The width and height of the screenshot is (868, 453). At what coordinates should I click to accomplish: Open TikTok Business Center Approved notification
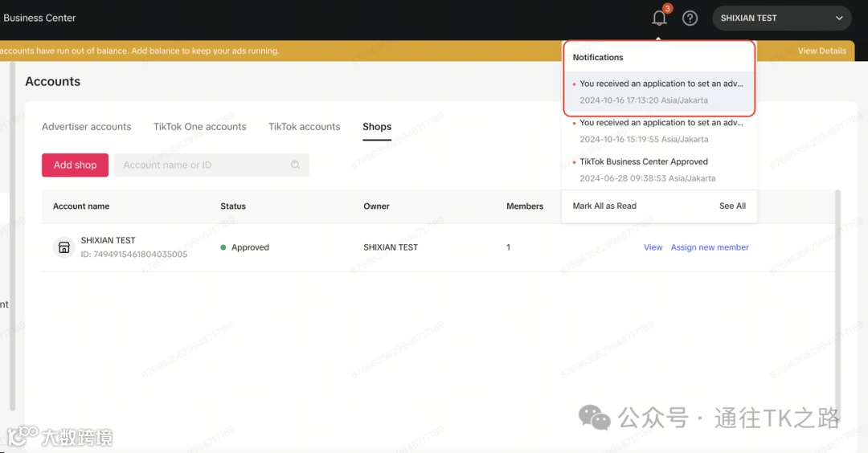coord(659,169)
